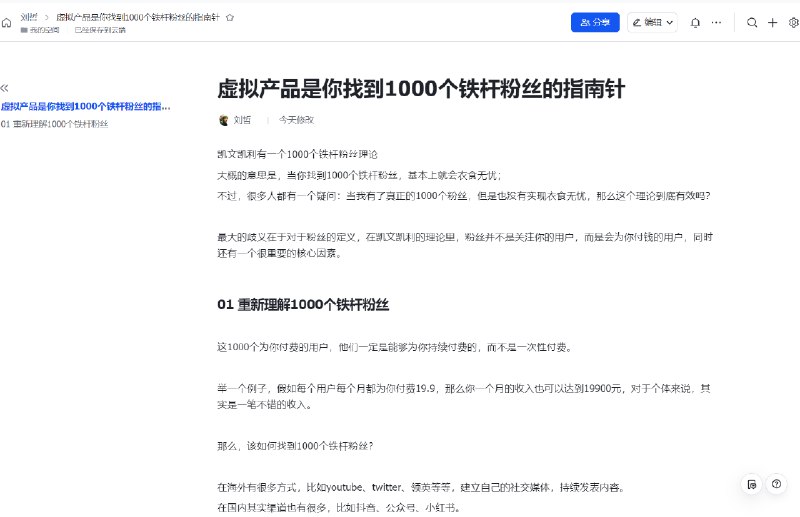Expand the dropdown arrow beside 编辑
This screenshot has width=800, height=517.
click(x=670, y=22)
